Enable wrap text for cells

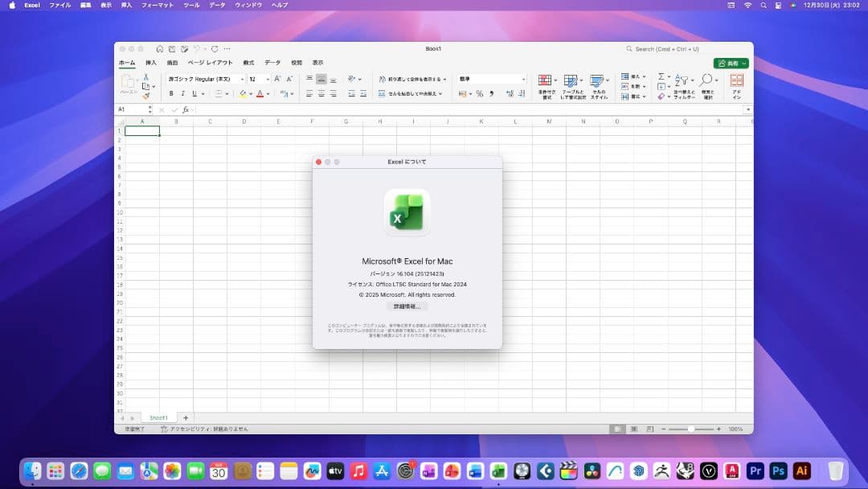click(406, 79)
